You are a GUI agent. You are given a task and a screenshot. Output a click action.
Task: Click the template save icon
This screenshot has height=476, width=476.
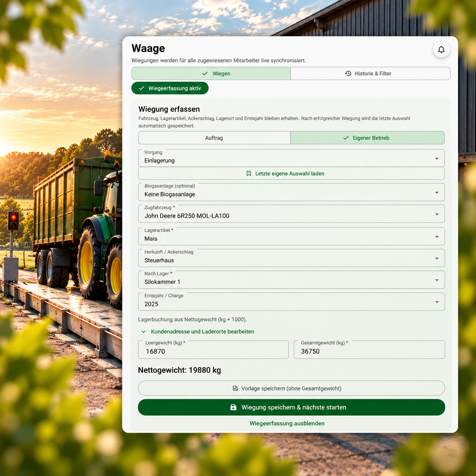235,388
